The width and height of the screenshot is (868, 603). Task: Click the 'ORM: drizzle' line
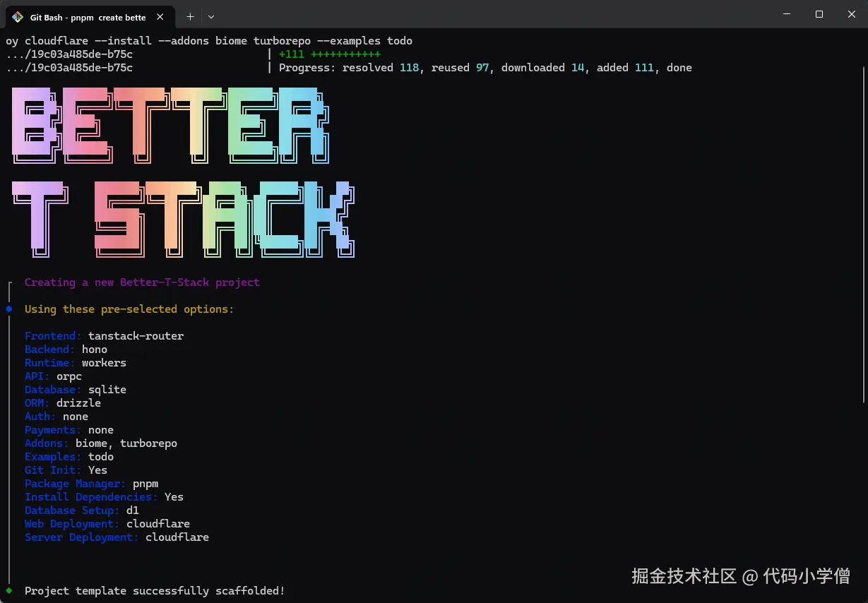[63, 403]
